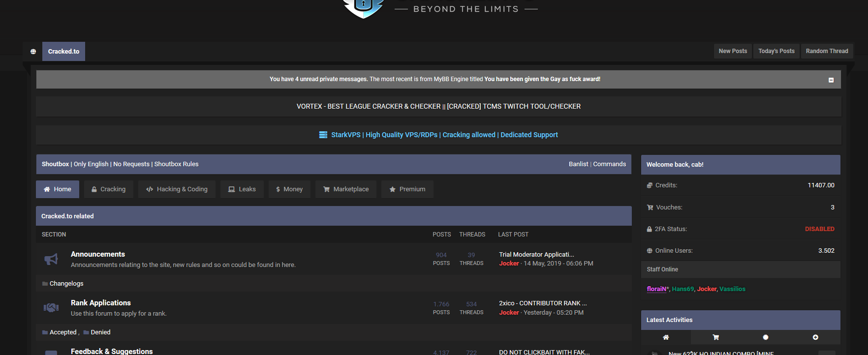This screenshot has height=355, width=868.
Task: Click the folder icon beside Accepted
Action: 45,332
